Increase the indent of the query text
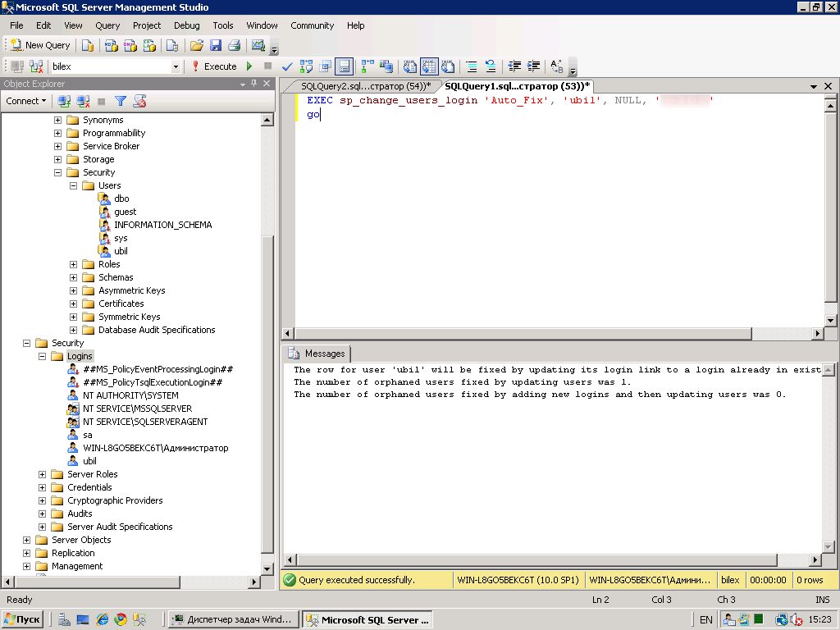This screenshot has height=630, width=840. tap(533, 66)
